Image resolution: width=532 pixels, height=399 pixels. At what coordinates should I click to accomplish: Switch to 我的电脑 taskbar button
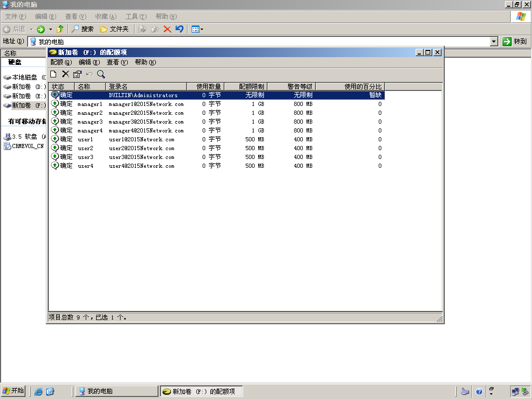116,391
